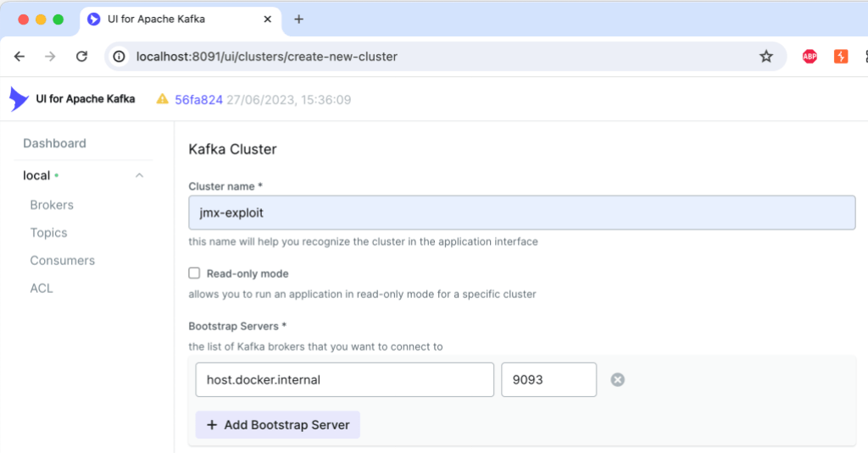
Task: Open the Dashboard page
Action: point(54,143)
